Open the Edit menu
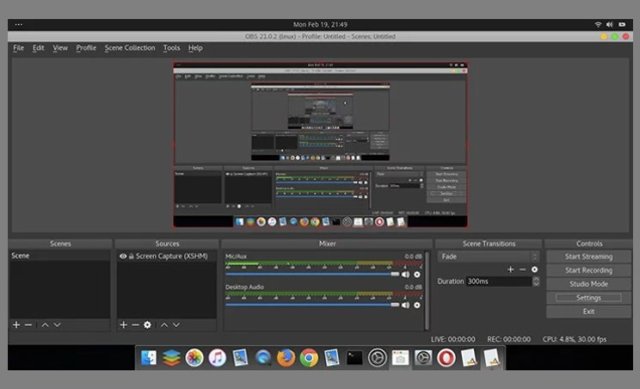This screenshot has height=389, width=640. (38, 48)
